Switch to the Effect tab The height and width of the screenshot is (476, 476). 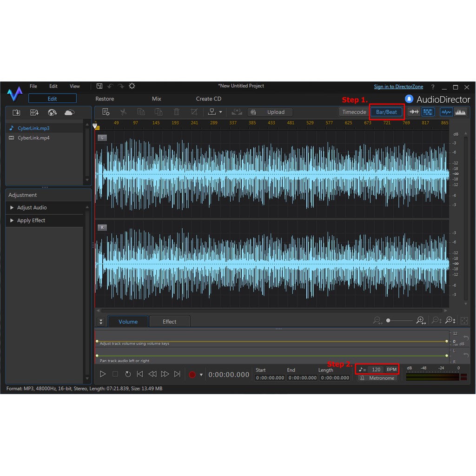tap(169, 322)
